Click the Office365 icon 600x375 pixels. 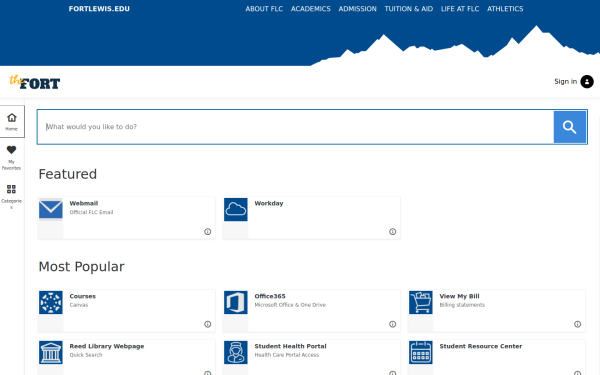(236, 302)
